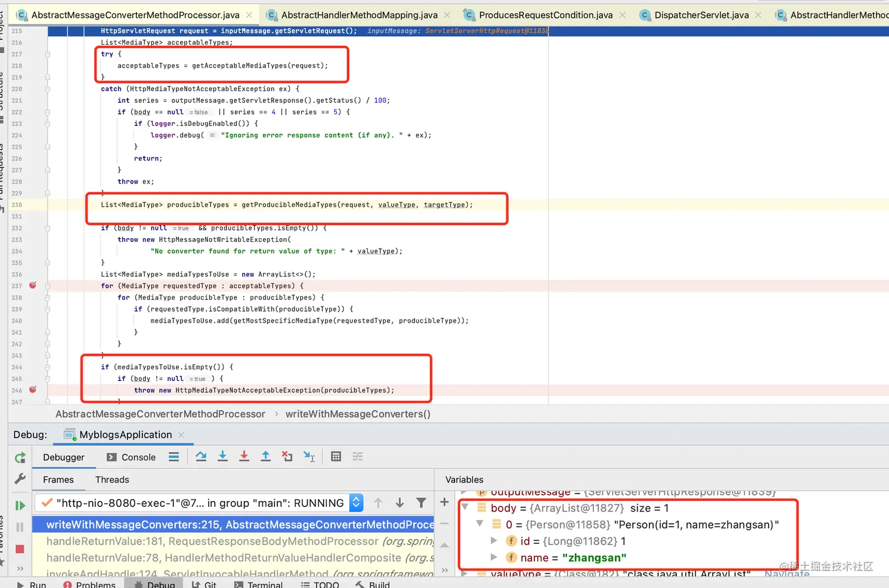Expand more Variables toolbar actions chevrons

(x=444, y=570)
